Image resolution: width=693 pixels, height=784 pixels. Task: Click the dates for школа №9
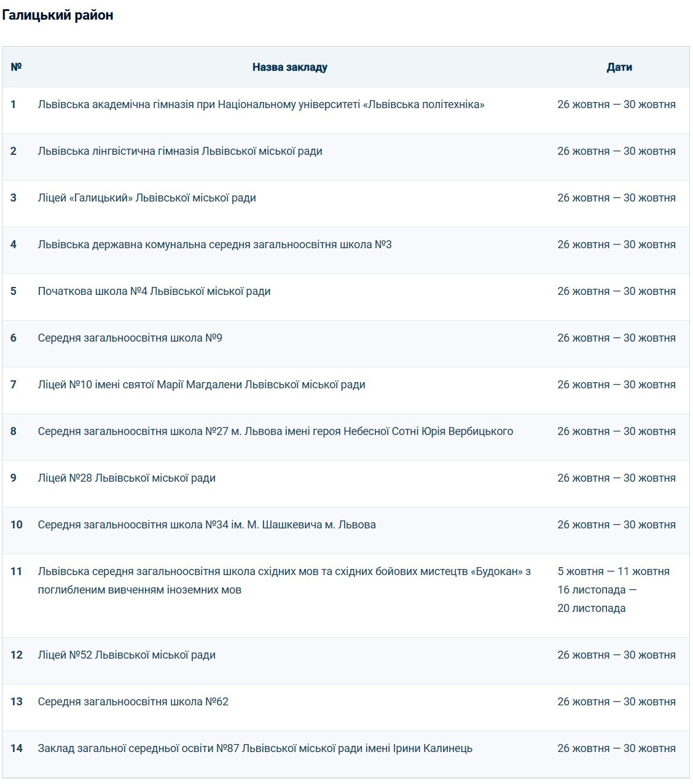[x=617, y=338]
